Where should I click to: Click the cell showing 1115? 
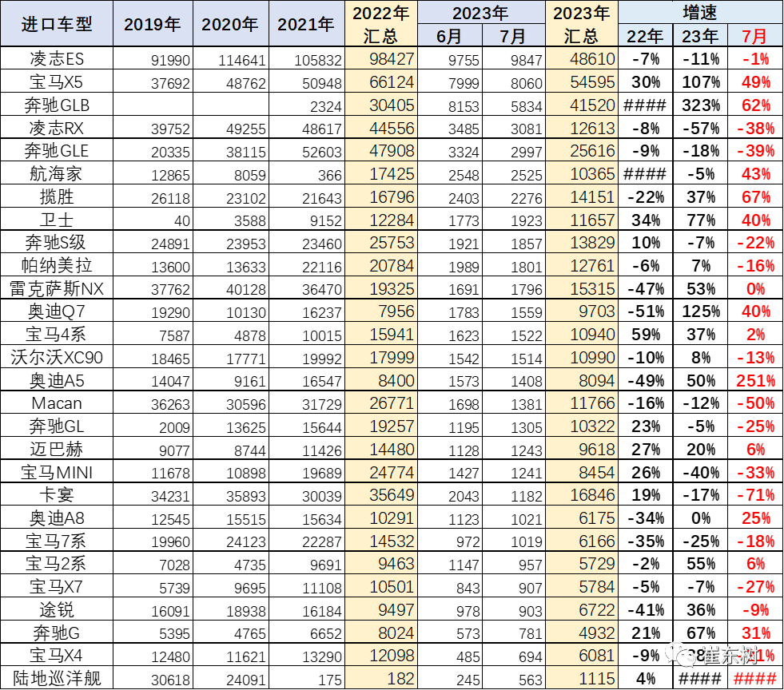pyautogui.click(x=581, y=679)
